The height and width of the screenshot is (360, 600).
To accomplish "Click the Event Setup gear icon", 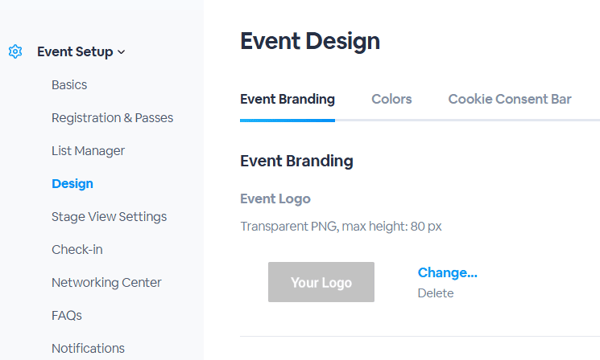I will [15, 51].
